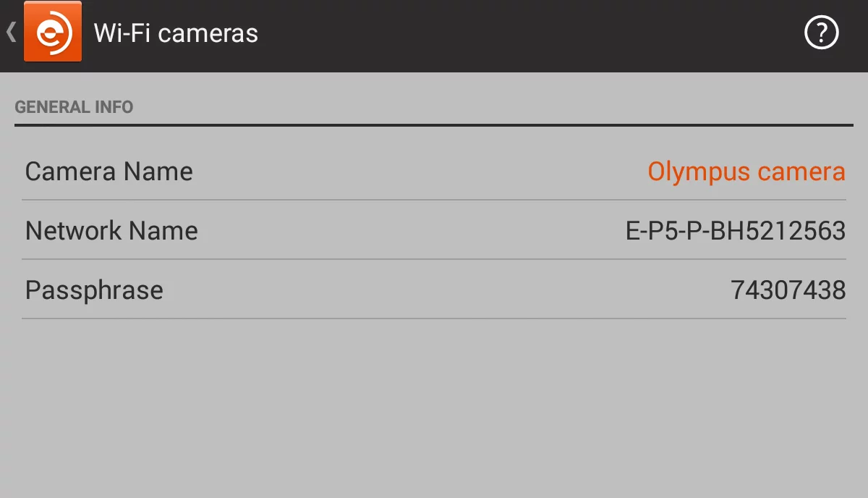Viewport: 868px width, 498px height.
Task: Click empty space in Passphrase row
Action: tap(434, 290)
